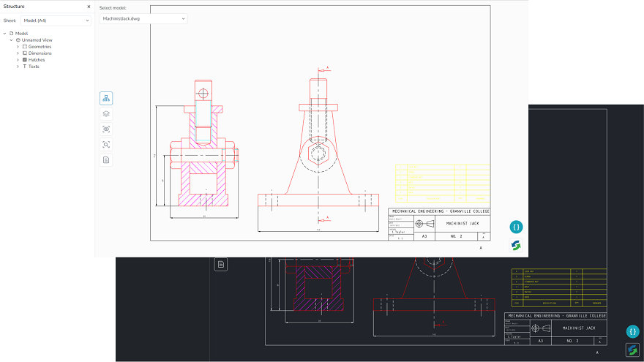Click the yellow parts list table in dark window
Image resolution: width=644 pixels, height=362 pixels.
click(x=559, y=287)
